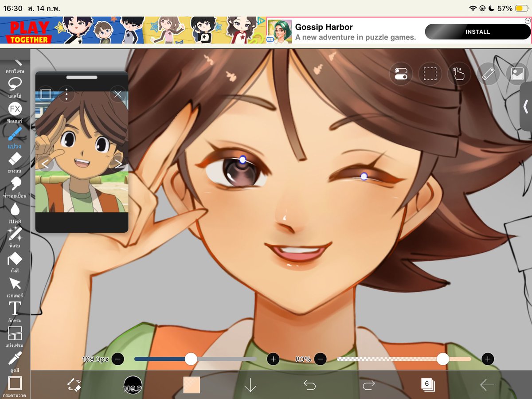Switch between brush and eraser
Screen dimensions: 532x399
point(74,385)
